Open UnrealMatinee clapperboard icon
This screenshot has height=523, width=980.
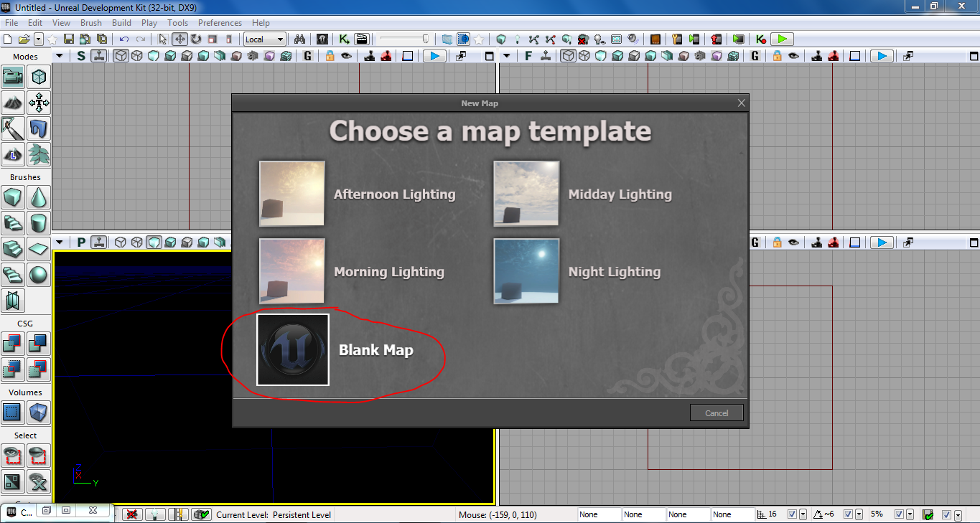[361, 39]
